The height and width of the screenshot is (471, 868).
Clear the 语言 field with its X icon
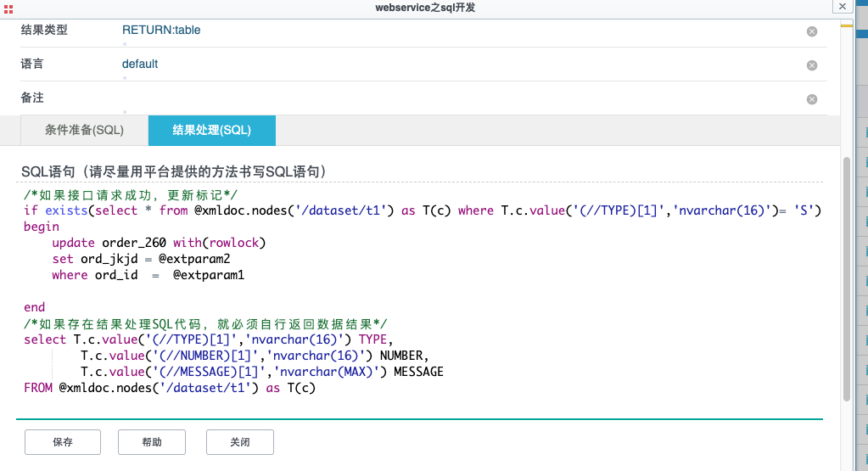(811, 65)
